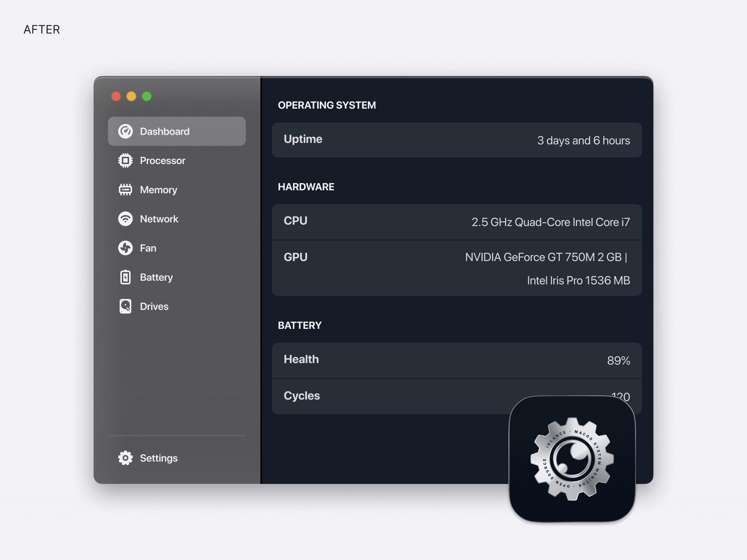Image resolution: width=747 pixels, height=560 pixels.
Task: Click the Fan blade icon
Action: point(125,248)
